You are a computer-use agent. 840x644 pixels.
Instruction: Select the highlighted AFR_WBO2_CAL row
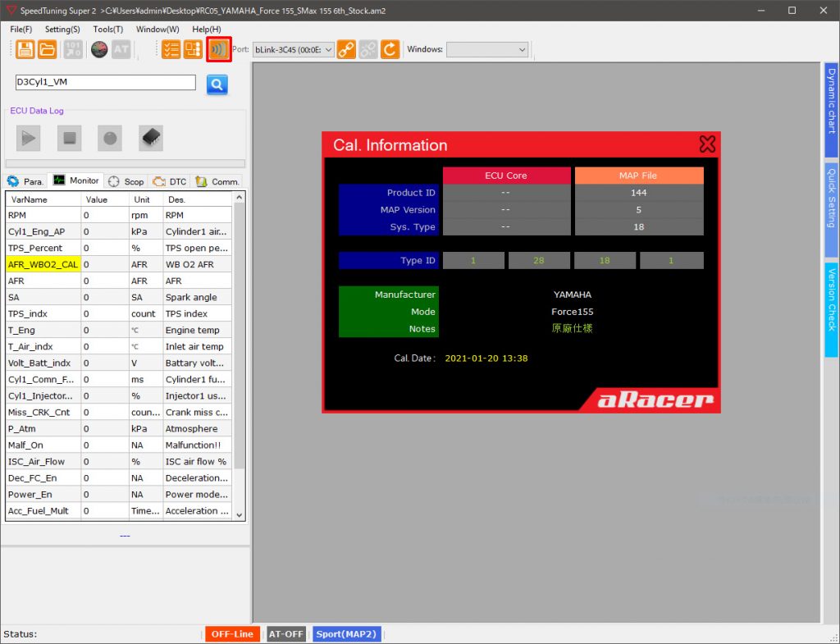[x=119, y=264]
